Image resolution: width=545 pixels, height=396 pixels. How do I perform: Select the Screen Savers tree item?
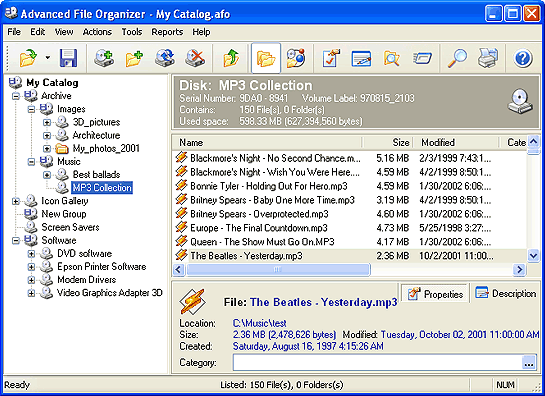coord(70,227)
